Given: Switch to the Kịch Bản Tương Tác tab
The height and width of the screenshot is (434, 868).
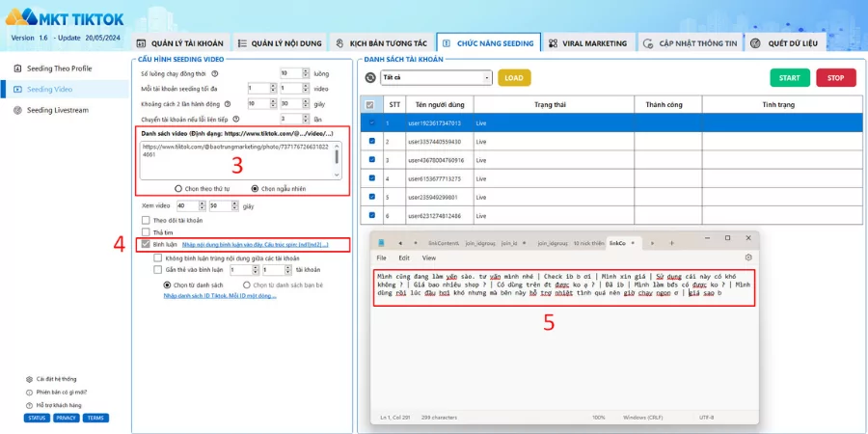Looking at the screenshot, I should click(381, 43).
